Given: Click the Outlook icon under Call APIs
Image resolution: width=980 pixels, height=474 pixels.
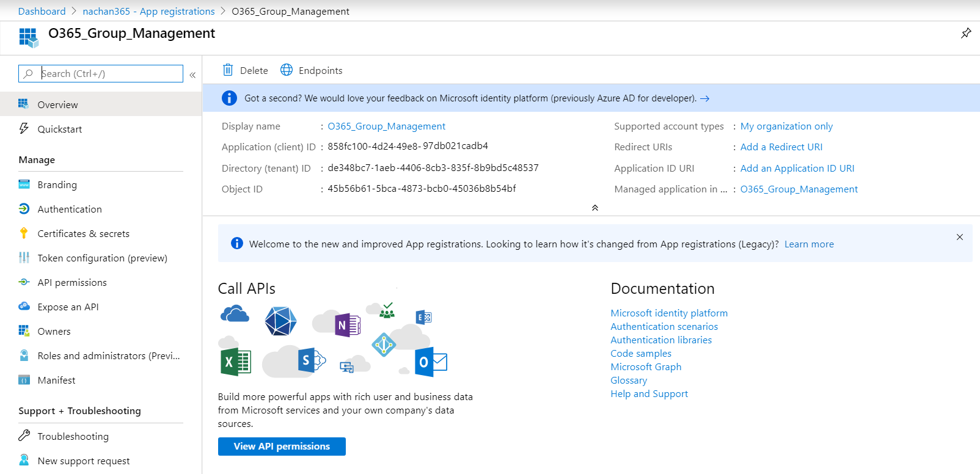Looking at the screenshot, I should (431, 362).
